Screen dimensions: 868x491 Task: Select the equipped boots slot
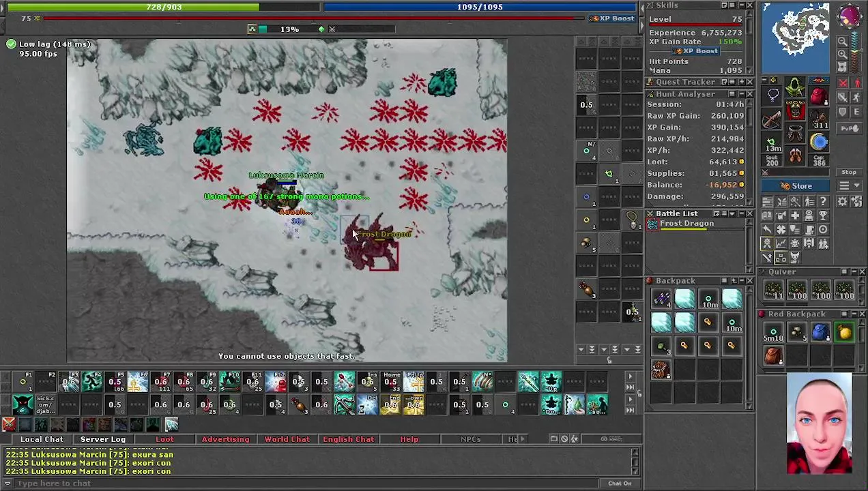coord(795,155)
